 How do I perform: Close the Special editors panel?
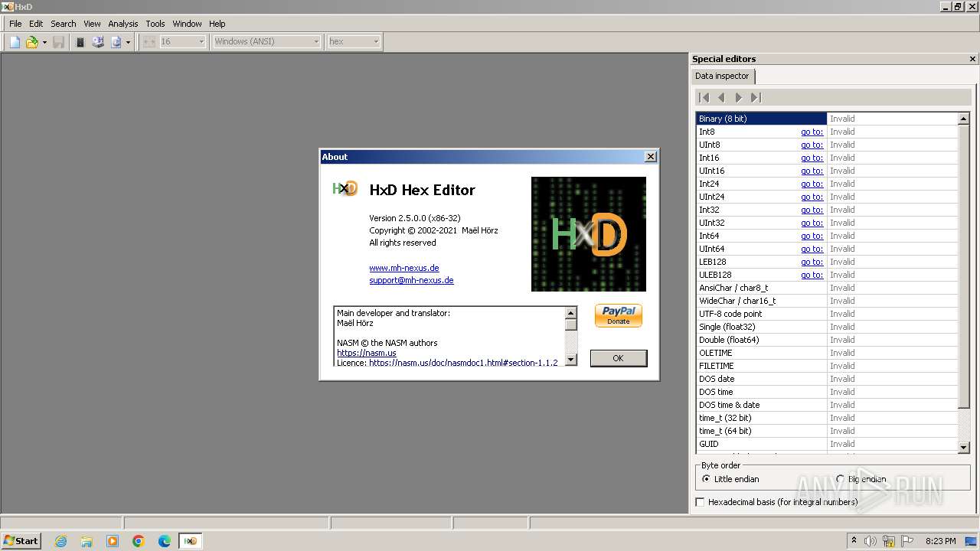point(973,59)
